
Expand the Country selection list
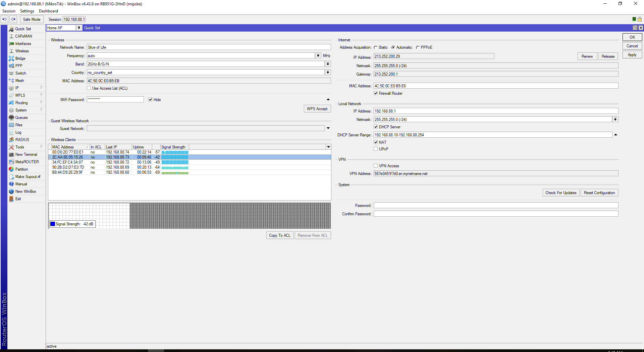coord(328,72)
